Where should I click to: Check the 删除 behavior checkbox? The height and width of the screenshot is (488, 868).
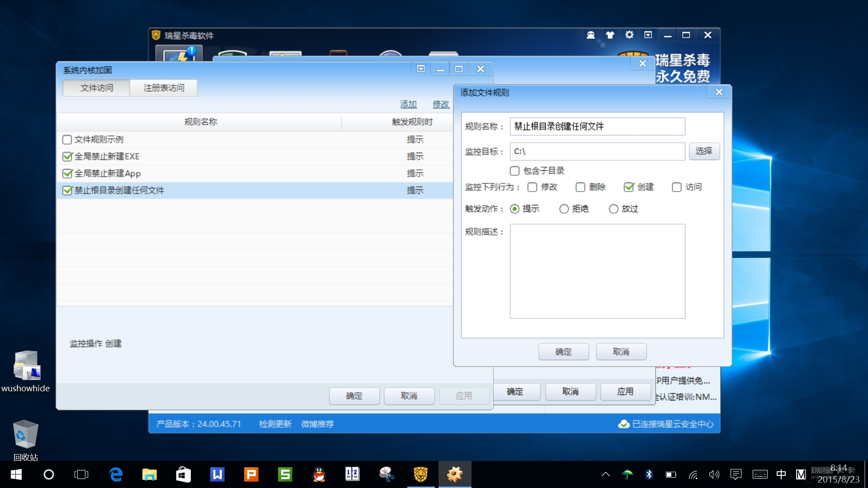pyautogui.click(x=580, y=187)
